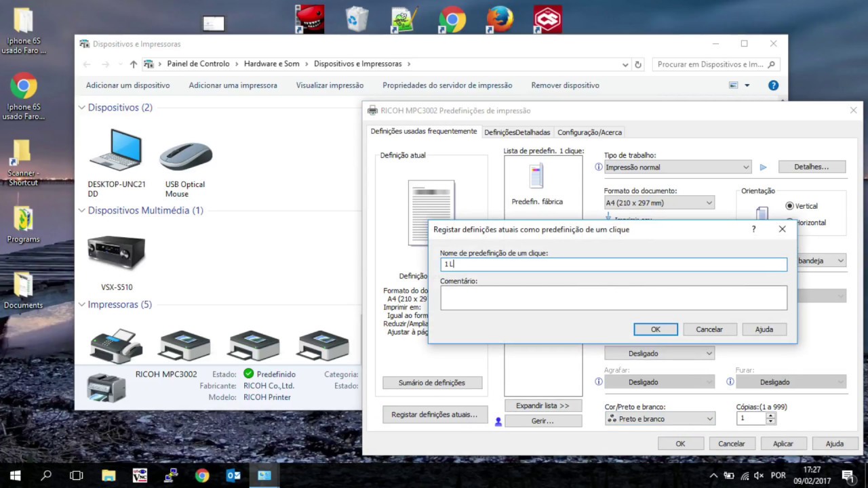
Task: Click the info icon beside Tipo de trabalho
Action: [599, 167]
